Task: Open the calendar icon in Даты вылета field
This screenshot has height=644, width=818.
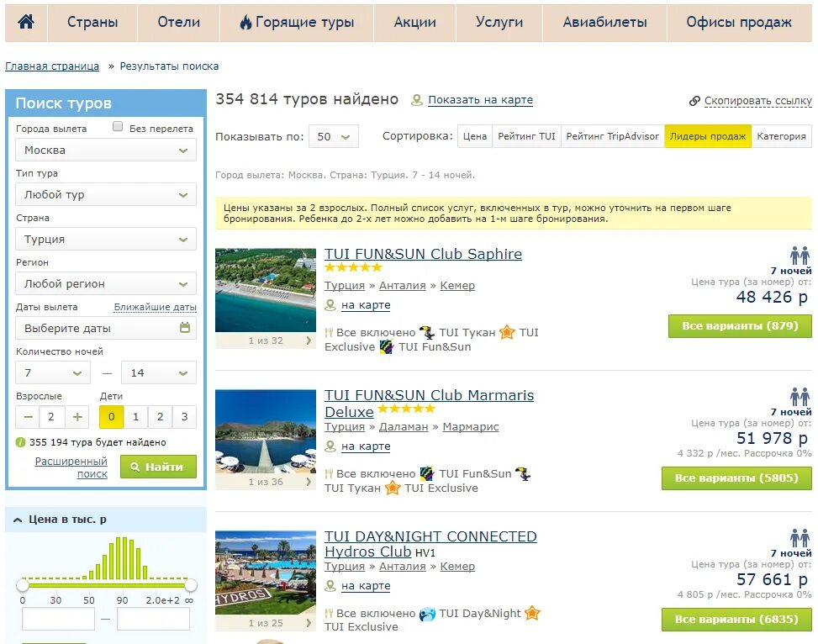Action: 185,328
